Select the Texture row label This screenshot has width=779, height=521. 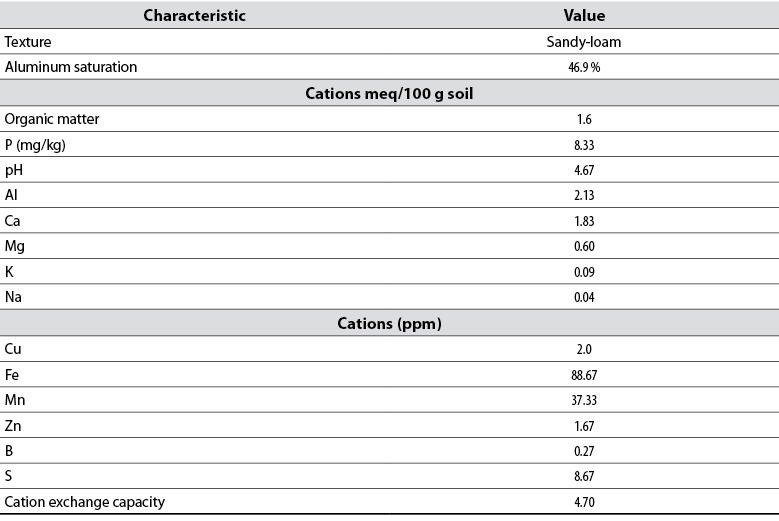[28, 42]
